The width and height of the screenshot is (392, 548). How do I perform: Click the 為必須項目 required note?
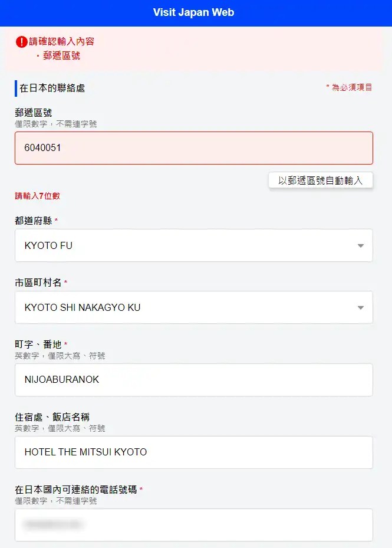(x=350, y=87)
